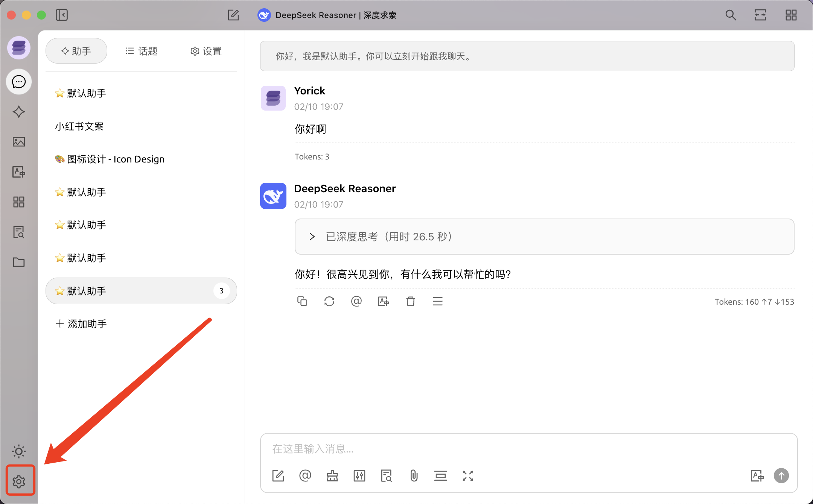Open the chat bubble sidebar icon
The width and height of the screenshot is (813, 504).
pyautogui.click(x=19, y=82)
